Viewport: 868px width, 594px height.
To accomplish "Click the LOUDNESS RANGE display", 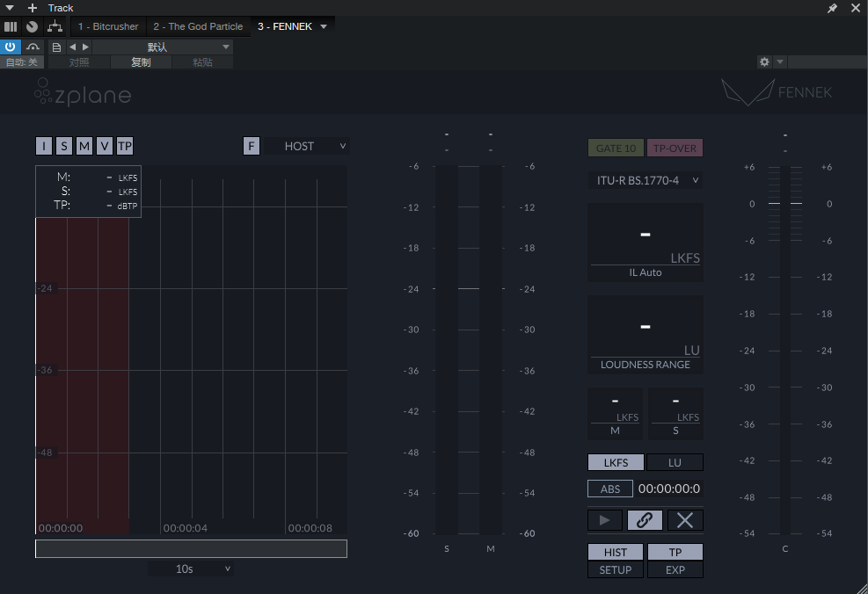I will [646, 335].
